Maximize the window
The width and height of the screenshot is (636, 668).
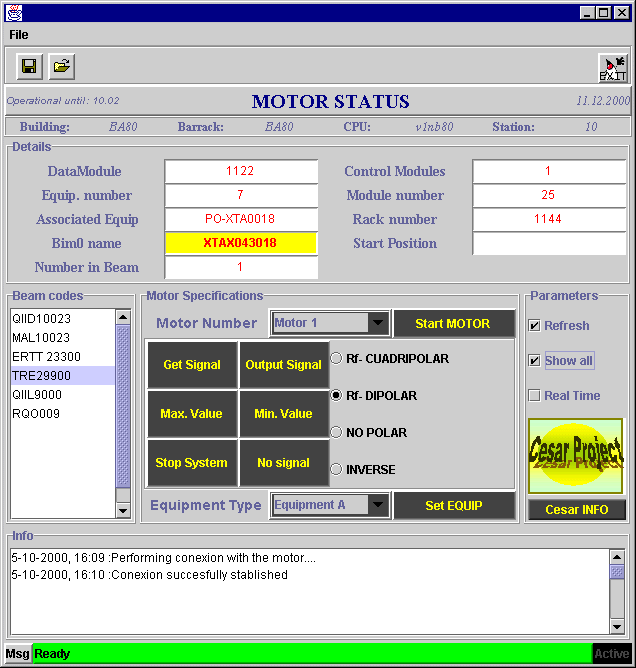[x=604, y=13]
